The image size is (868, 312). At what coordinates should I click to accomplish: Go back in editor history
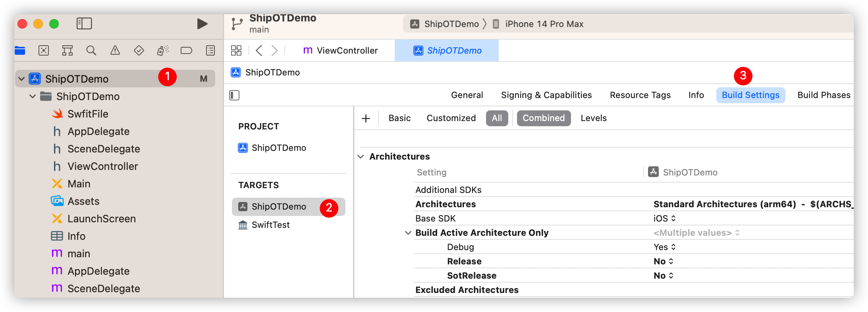(x=259, y=50)
